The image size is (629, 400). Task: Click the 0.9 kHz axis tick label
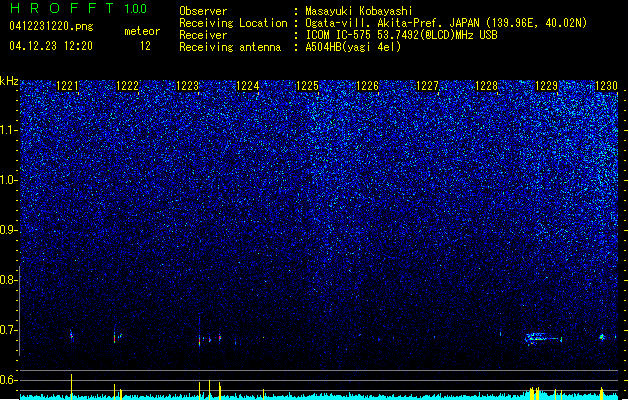(x=7, y=230)
